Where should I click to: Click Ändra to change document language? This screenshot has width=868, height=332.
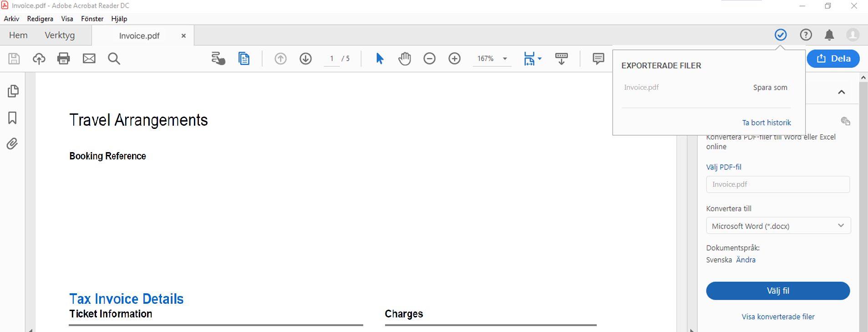pyautogui.click(x=746, y=260)
